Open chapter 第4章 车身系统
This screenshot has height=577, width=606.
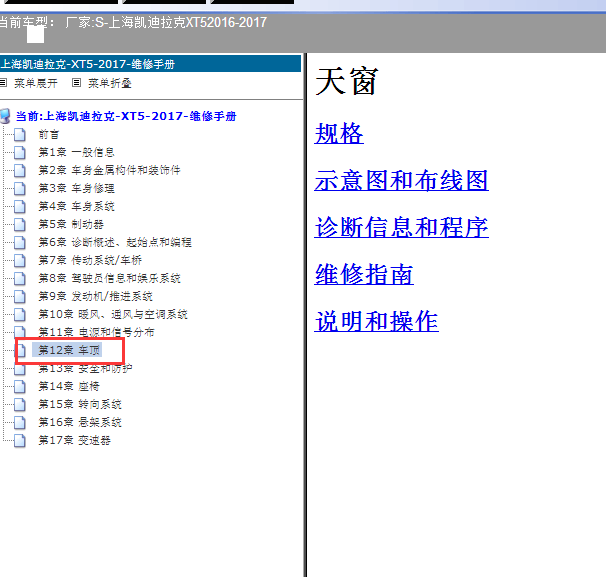coord(77,206)
